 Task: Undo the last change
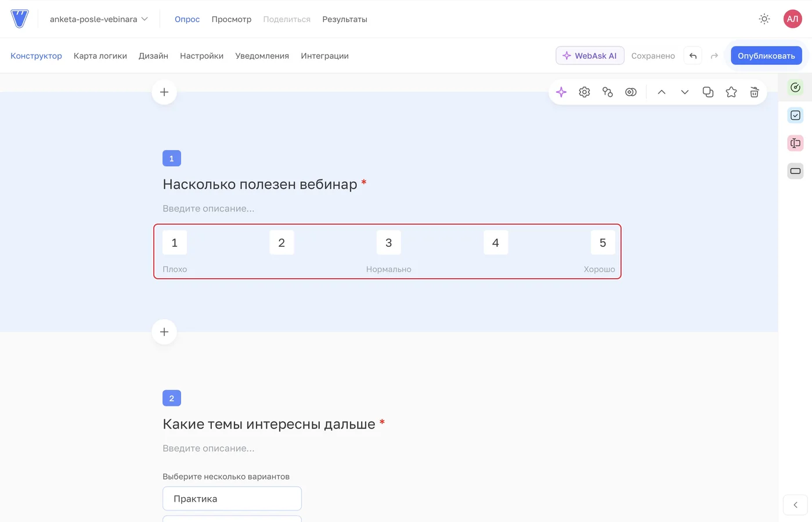pos(693,56)
